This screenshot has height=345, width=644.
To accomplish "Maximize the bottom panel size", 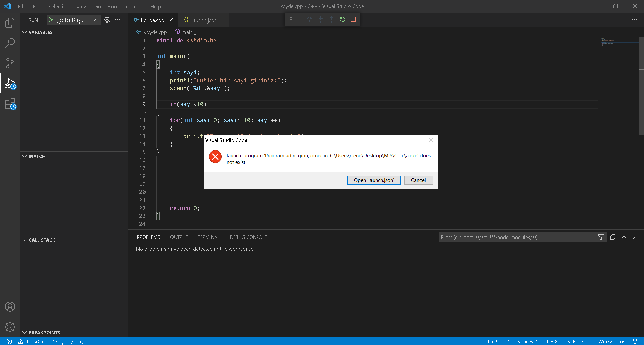I will pyautogui.click(x=624, y=237).
